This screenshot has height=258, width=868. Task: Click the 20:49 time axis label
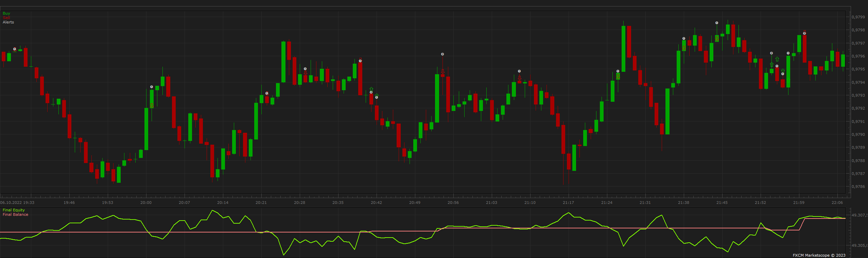pyautogui.click(x=415, y=203)
